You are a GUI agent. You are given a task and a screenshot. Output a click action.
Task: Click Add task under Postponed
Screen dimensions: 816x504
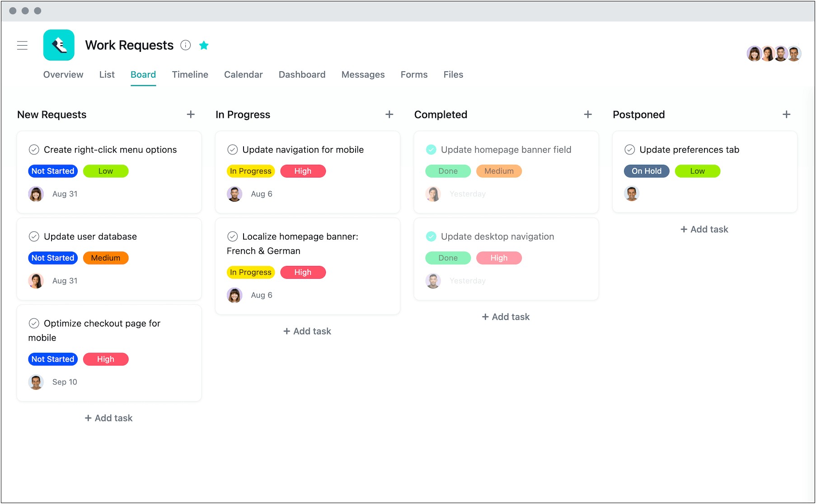[704, 229]
